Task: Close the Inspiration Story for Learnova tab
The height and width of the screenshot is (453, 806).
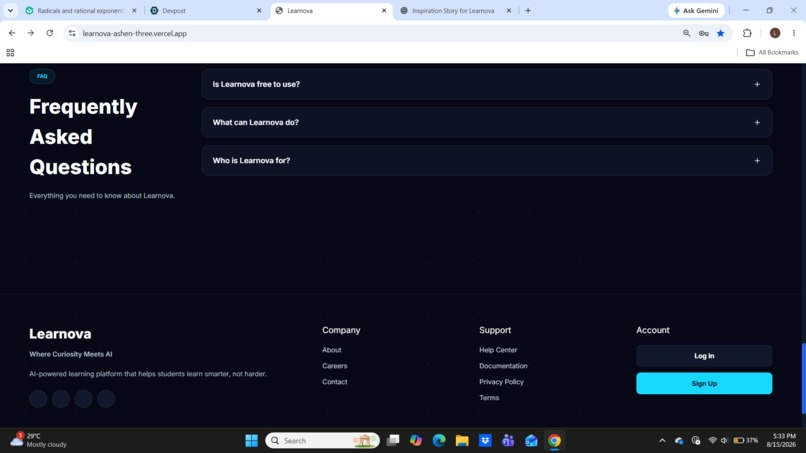Action: click(x=509, y=10)
